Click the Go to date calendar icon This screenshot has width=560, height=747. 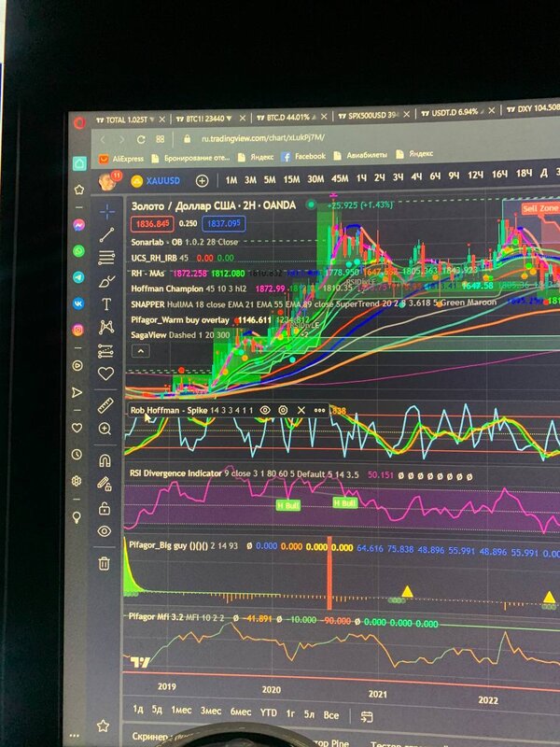(367, 716)
